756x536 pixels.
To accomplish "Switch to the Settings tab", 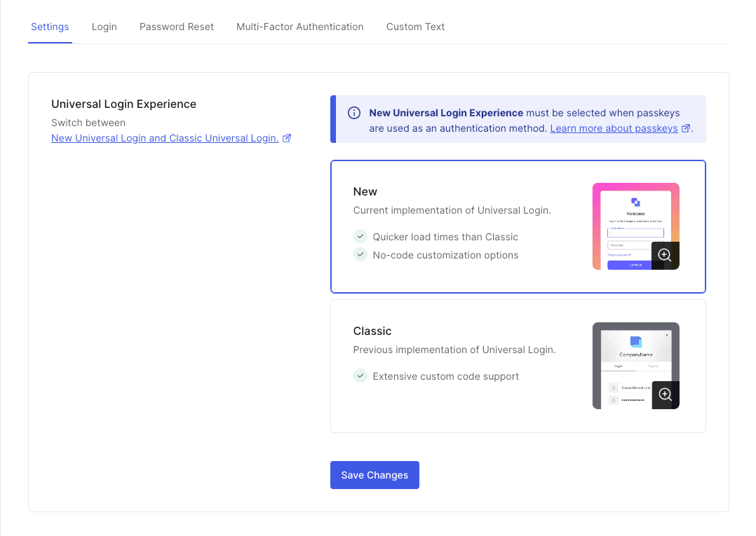I will tap(50, 27).
